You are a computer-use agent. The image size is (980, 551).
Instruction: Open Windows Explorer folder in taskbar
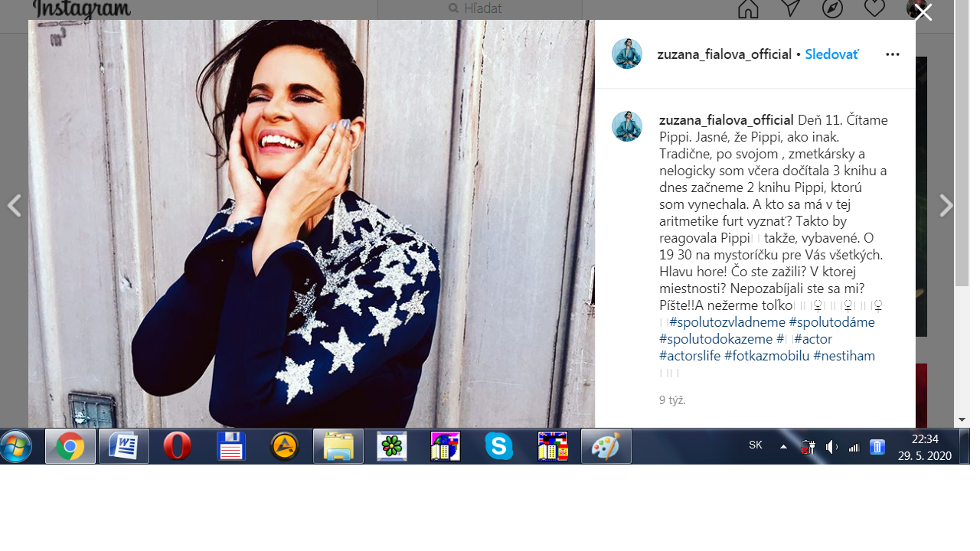pos(338,446)
